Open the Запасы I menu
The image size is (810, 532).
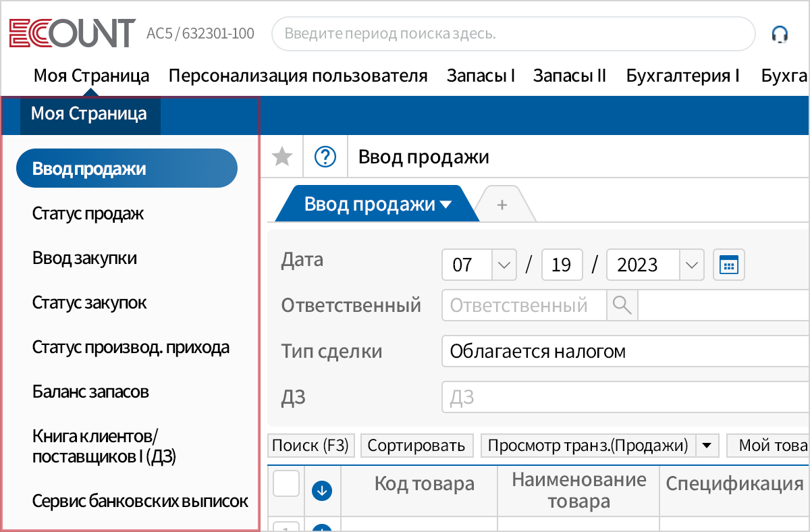coord(481,76)
